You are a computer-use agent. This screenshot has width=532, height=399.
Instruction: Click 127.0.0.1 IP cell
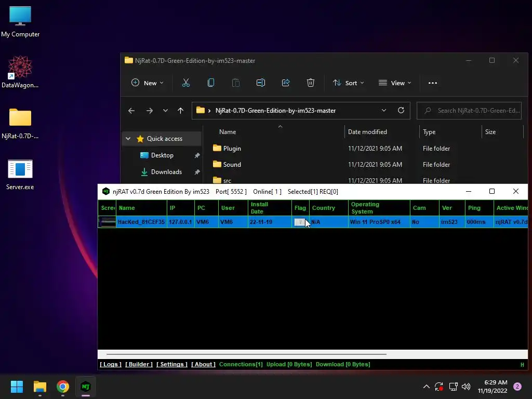coord(181,222)
